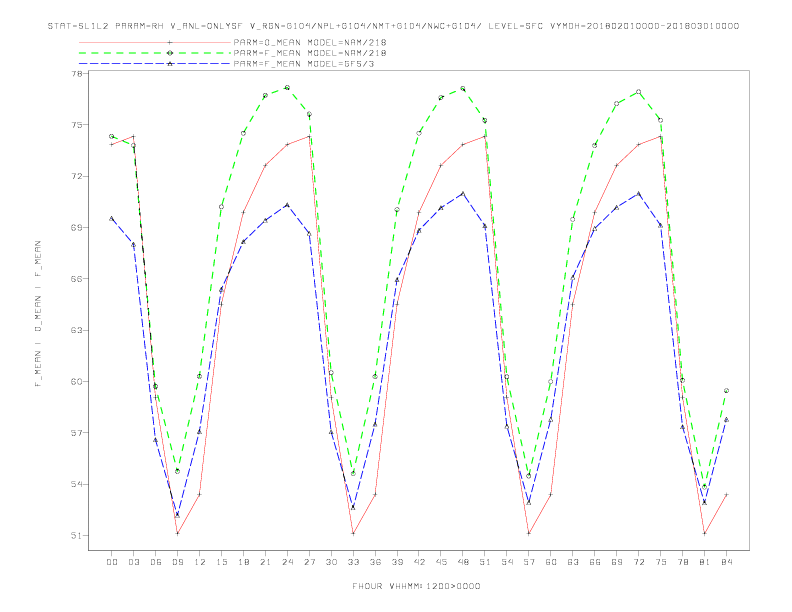792x612 pixels.
Task: Click forecast hour label 21 on x-axis
Action: click(x=265, y=562)
